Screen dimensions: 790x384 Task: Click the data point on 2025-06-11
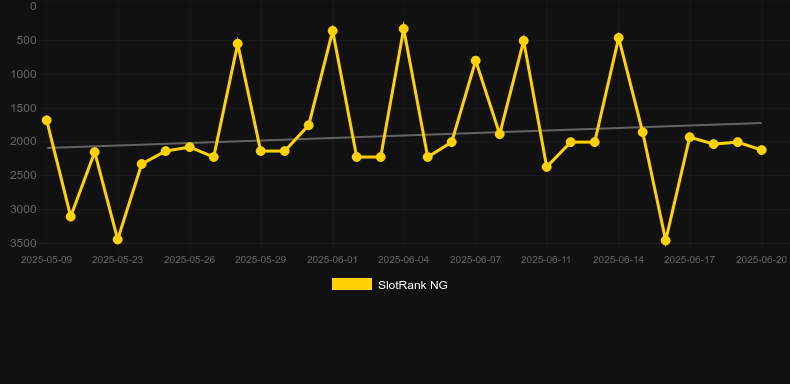point(547,167)
